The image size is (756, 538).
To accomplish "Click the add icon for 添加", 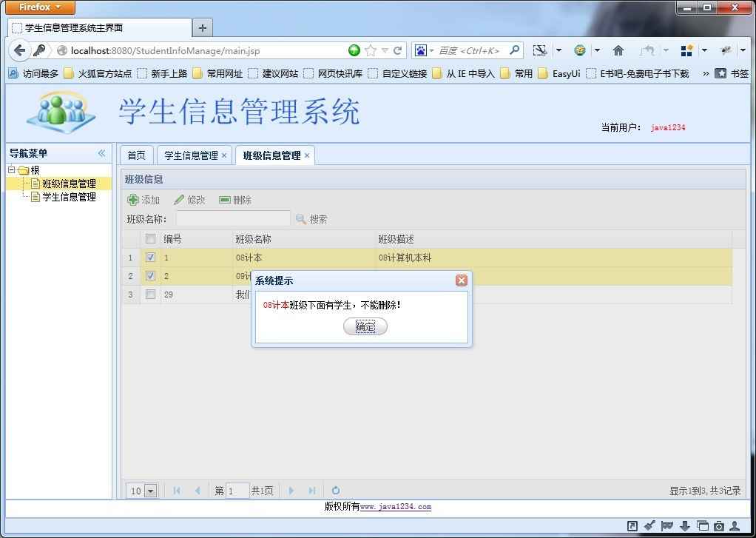I will [x=132, y=200].
